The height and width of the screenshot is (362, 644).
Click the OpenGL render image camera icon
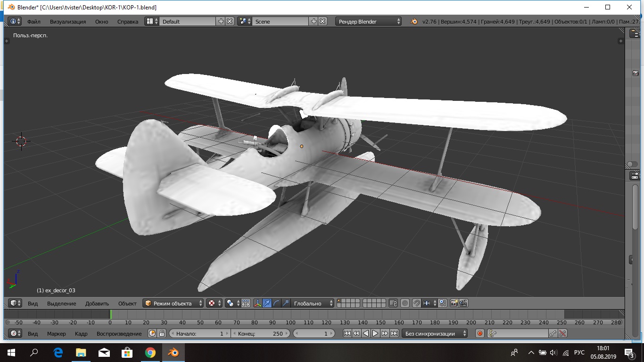tap(454, 304)
